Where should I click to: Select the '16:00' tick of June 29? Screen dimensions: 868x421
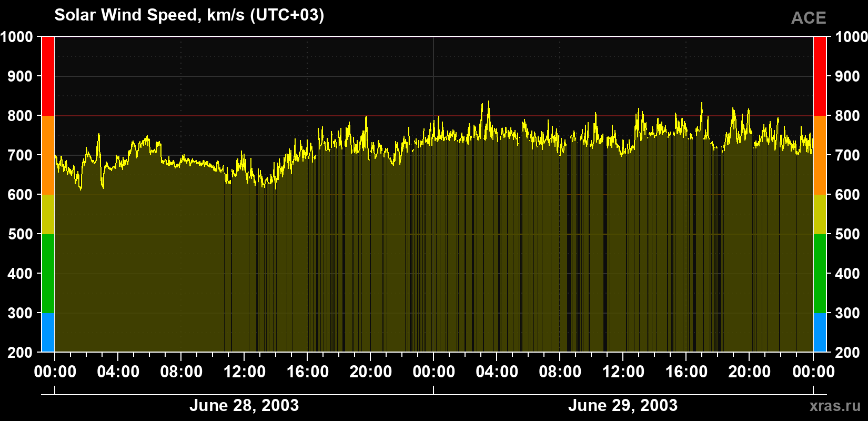tap(686, 372)
